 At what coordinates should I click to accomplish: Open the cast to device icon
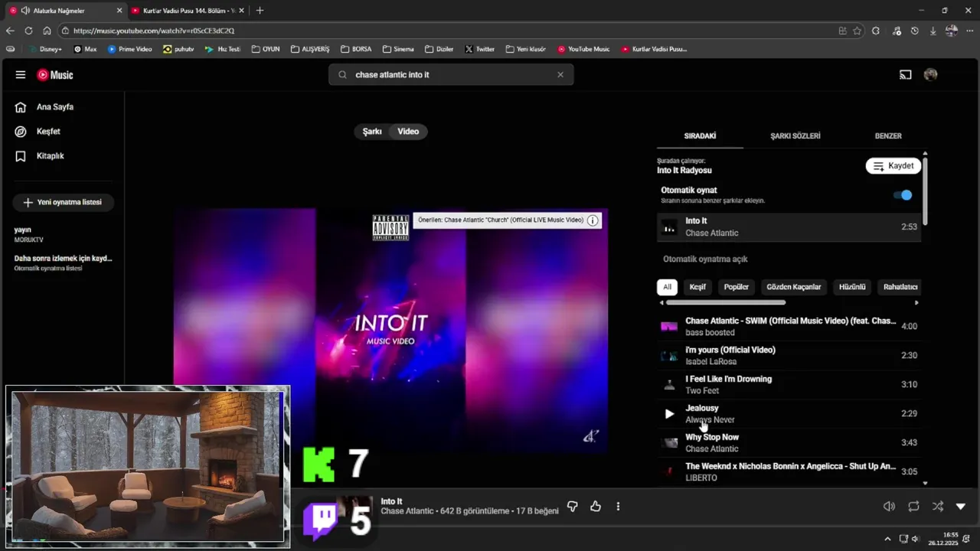906,75
